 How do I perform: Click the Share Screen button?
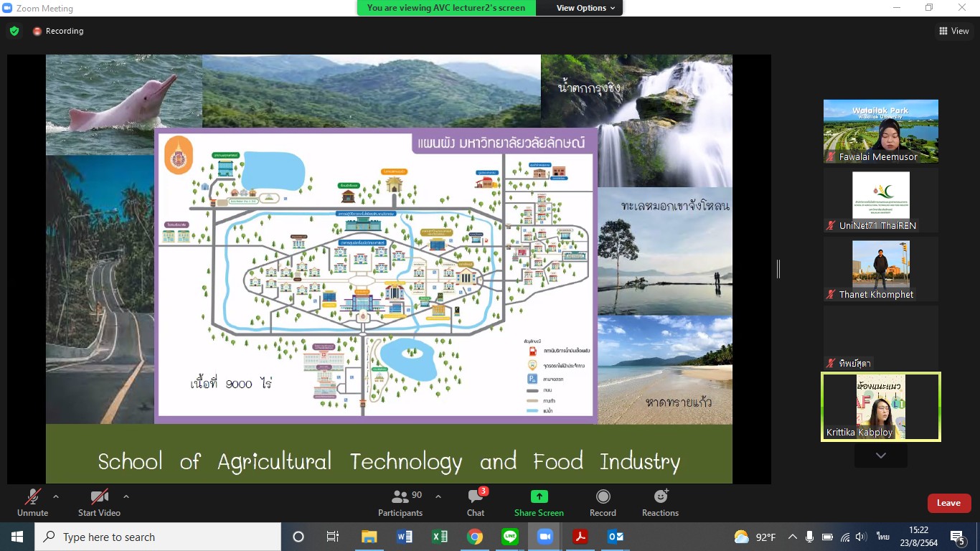[539, 502]
